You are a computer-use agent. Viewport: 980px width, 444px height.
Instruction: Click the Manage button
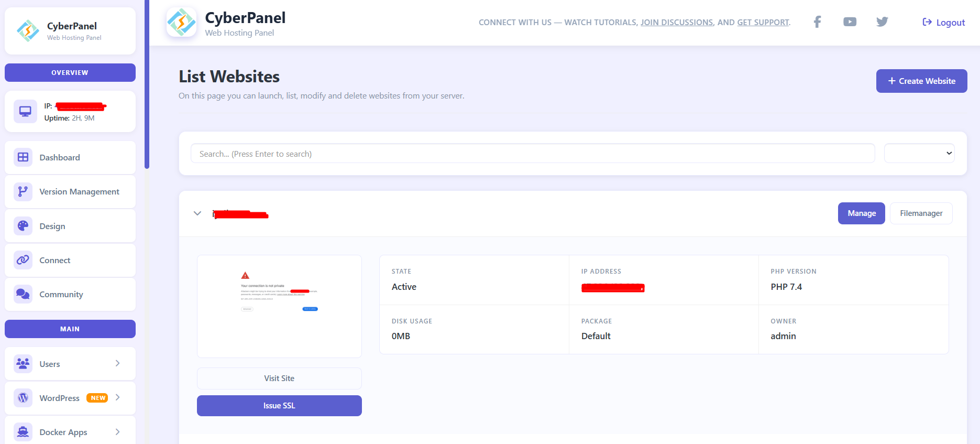tap(861, 213)
